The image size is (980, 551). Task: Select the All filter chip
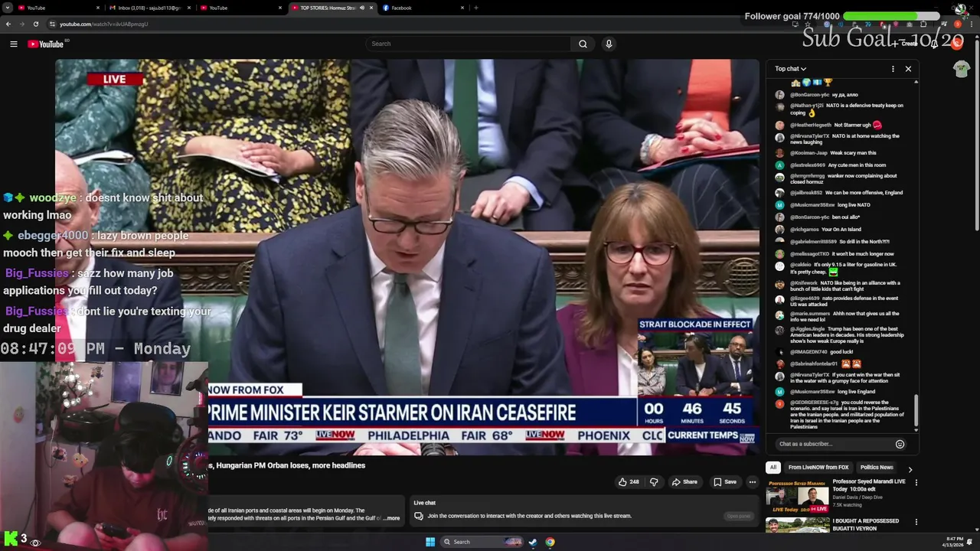(773, 468)
